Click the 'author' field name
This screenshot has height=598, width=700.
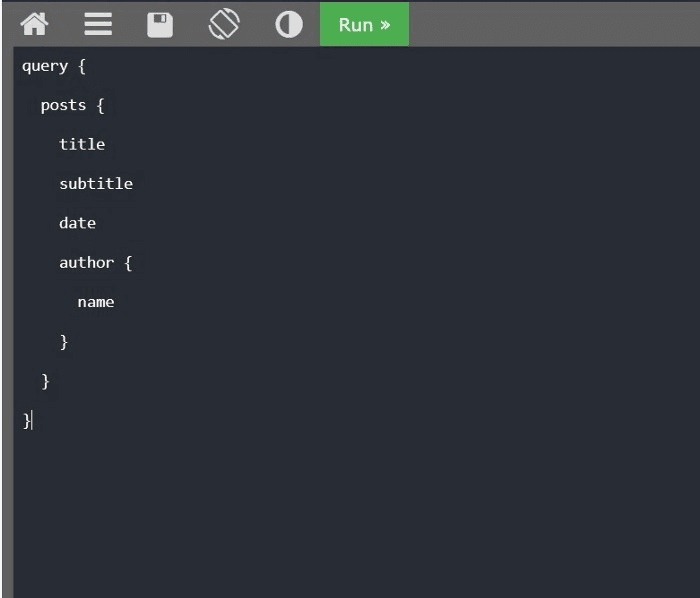(86, 262)
